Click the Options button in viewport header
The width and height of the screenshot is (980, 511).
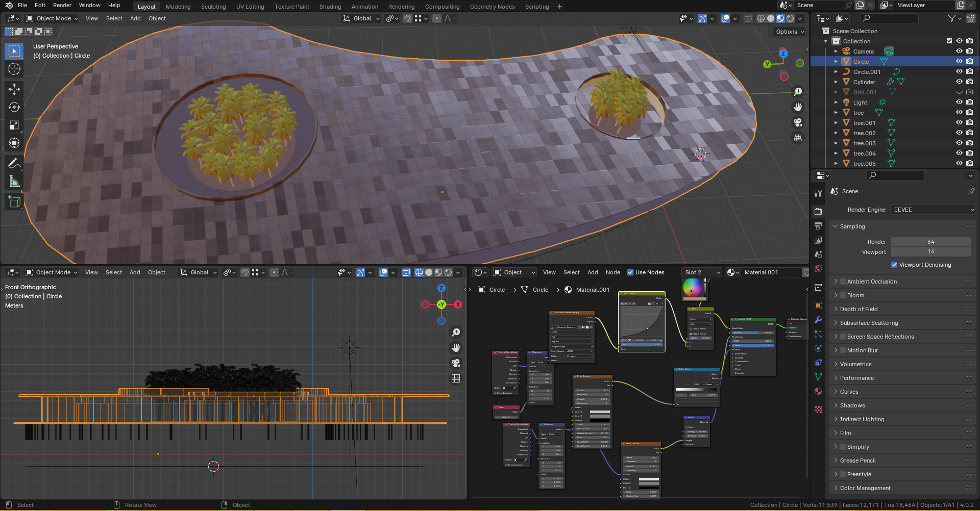click(790, 32)
